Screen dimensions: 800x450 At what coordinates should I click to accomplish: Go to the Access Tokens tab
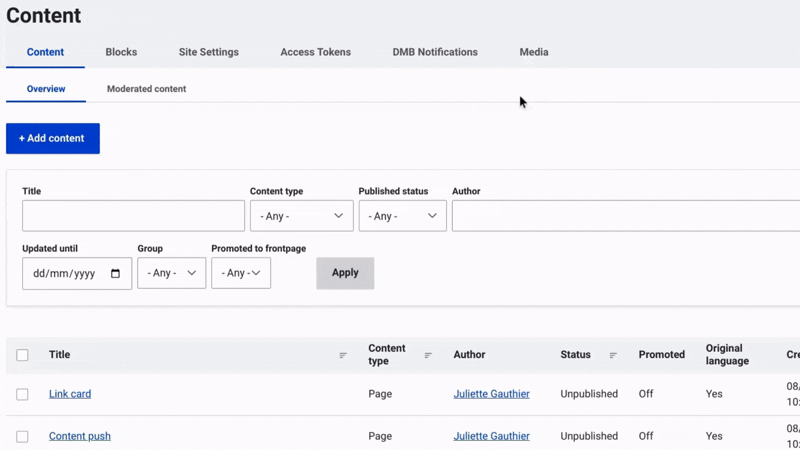pos(315,52)
